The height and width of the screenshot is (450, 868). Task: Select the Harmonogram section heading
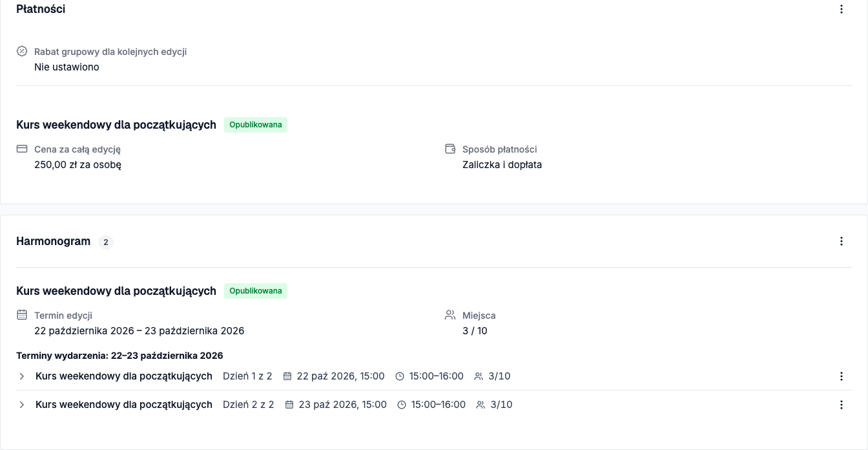coord(54,241)
